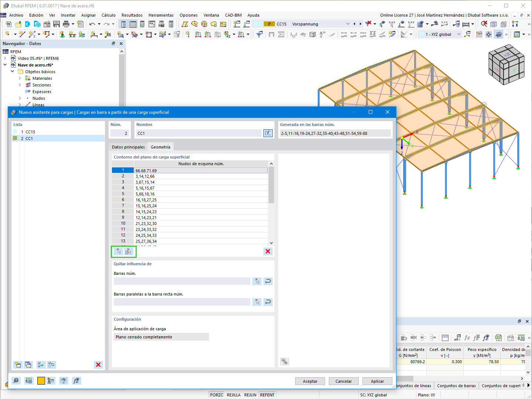Open the Undo history dropdown arrow
The image size is (532, 399).
[x=99, y=24]
